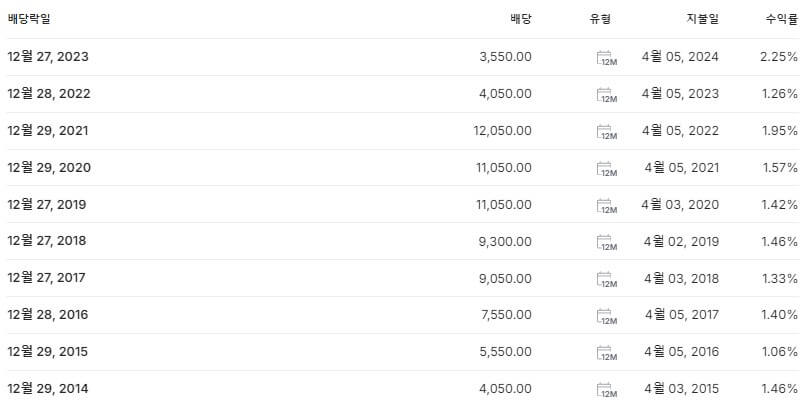Click the 12M icon in the 2017 row
The width and height of the screenshot is (807, 406).
607,279
